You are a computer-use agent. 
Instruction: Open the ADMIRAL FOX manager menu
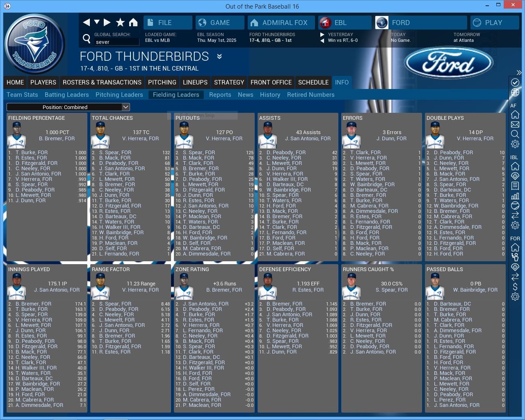[281, 23]
